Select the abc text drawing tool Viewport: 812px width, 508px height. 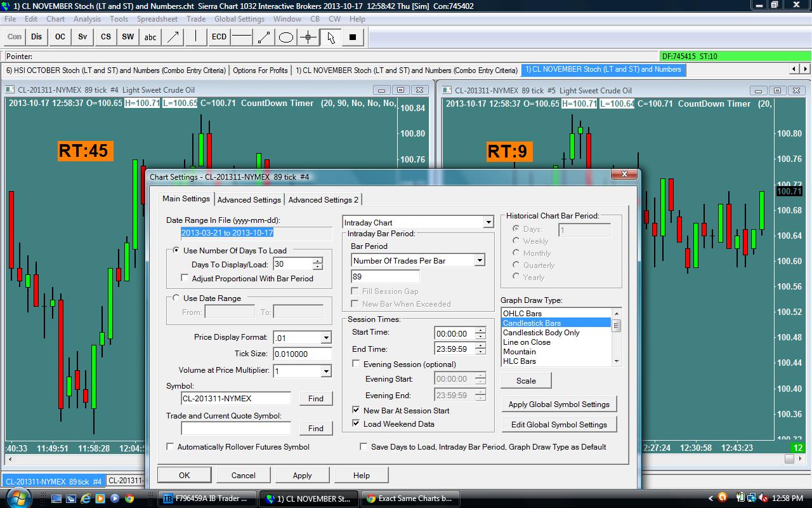(x=150, y=37)
